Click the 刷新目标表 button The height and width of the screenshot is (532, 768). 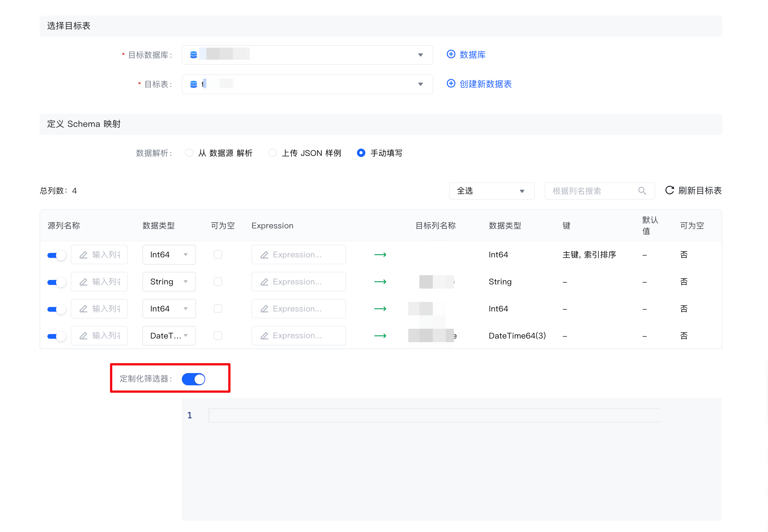(x=693, y=191)
